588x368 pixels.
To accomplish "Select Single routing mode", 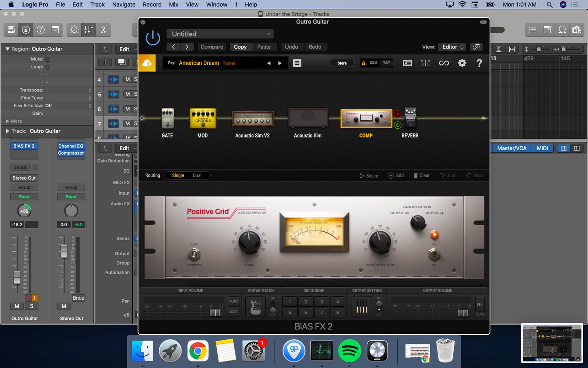I will pyautogui.click(x=178, y=175).
